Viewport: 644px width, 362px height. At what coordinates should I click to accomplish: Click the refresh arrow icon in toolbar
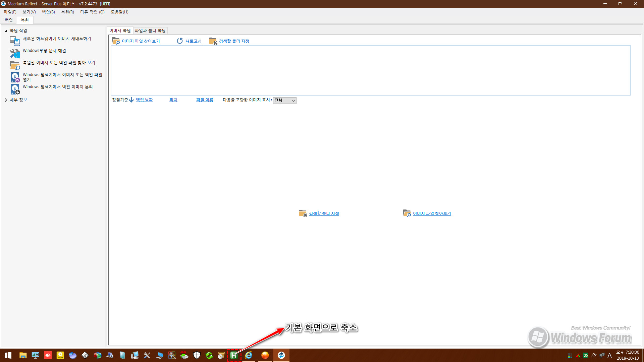(x=180, y=41)
